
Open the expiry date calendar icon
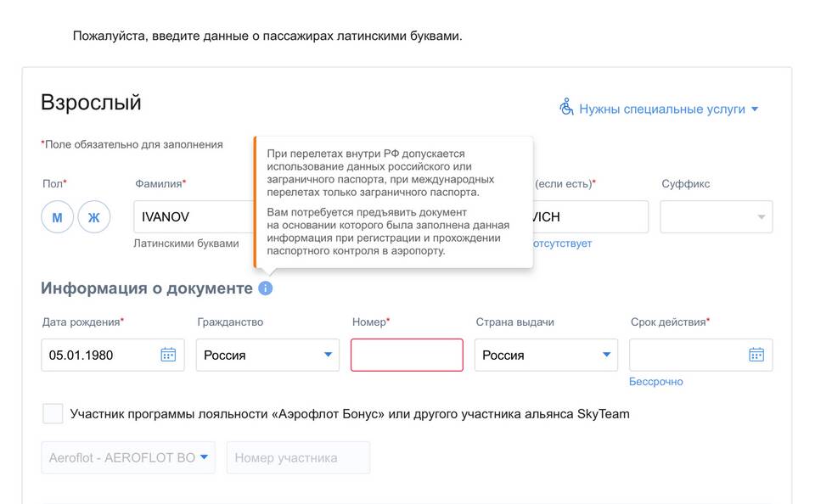click(756, 355)
